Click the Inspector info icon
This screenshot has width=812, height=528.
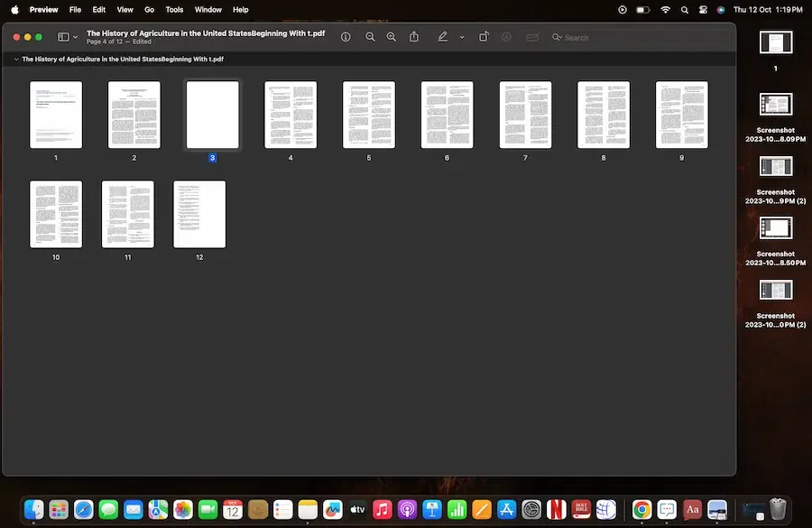point(346,37)
